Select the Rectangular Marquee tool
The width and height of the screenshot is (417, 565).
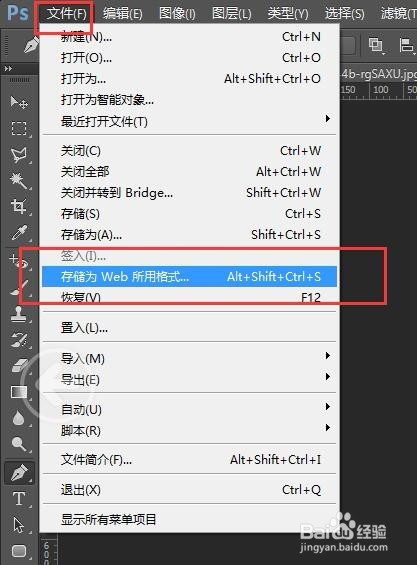point(19,129)
